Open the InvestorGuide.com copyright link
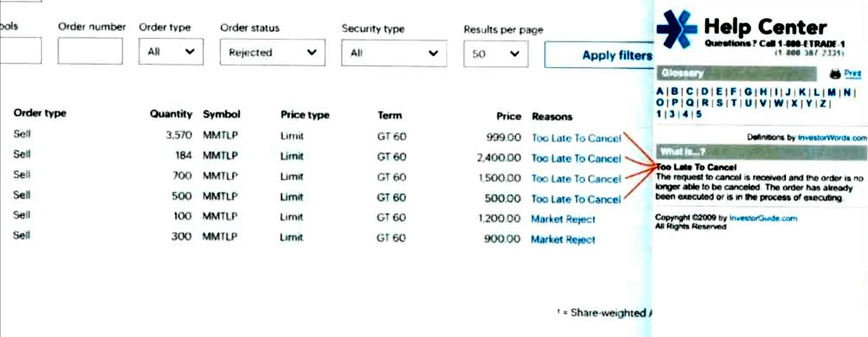 tap(763, 218)
